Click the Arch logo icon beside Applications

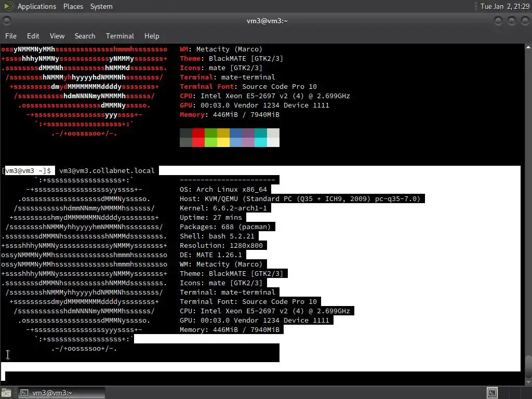8,6
